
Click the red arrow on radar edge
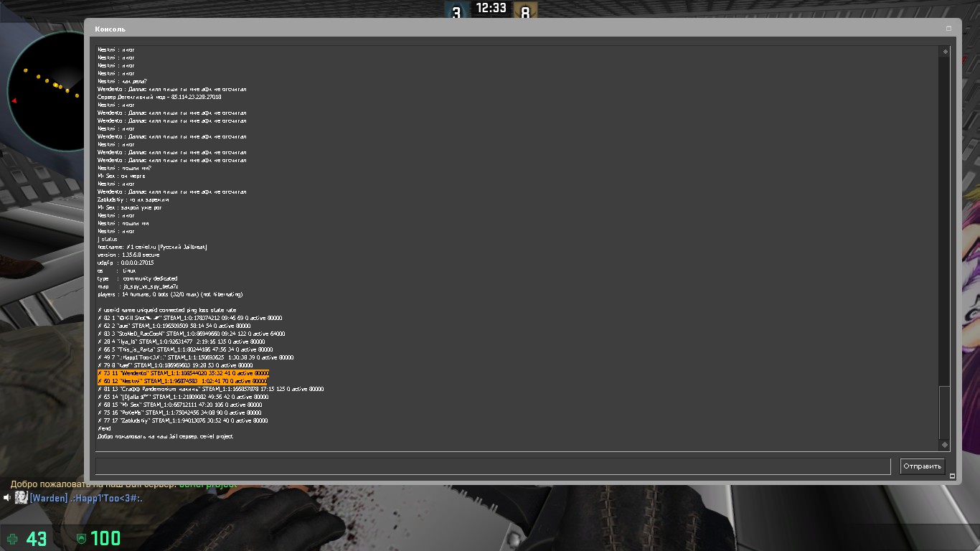[x=14, y=100]
